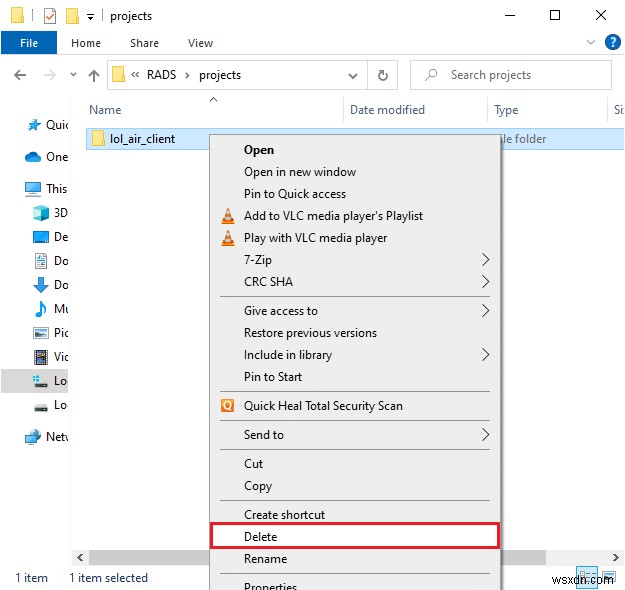Screen dimensions: 625x590
Task: Click the help question mark icon
Action: 614,43
